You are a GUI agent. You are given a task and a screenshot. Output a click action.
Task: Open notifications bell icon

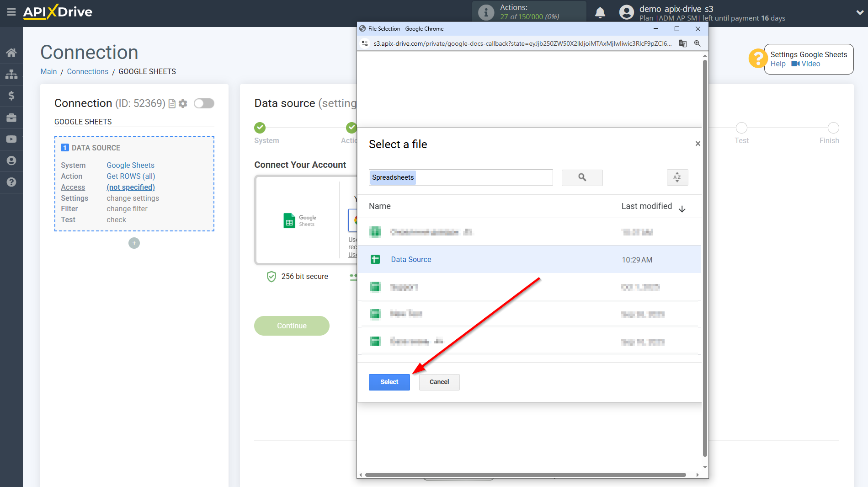tap(600, 13)
